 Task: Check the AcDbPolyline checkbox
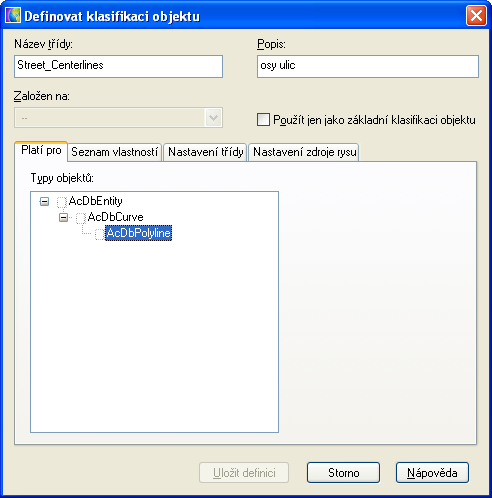point(100,234)
